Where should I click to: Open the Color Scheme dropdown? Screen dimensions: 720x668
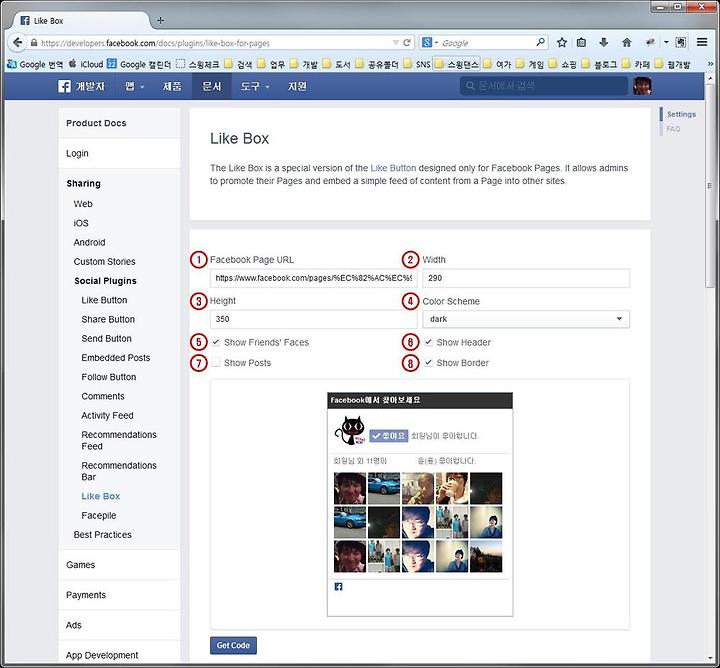526,319
